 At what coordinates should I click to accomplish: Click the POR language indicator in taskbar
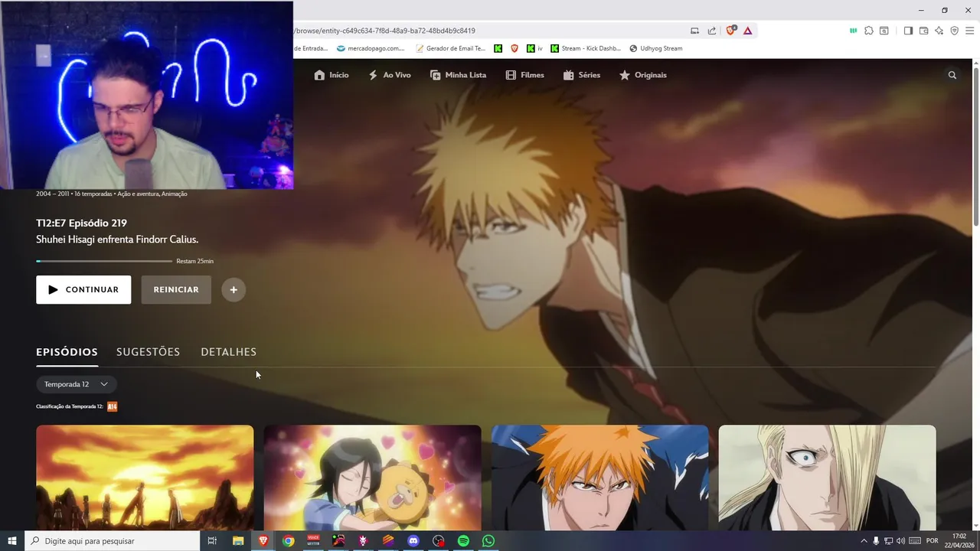coord(933,541)
